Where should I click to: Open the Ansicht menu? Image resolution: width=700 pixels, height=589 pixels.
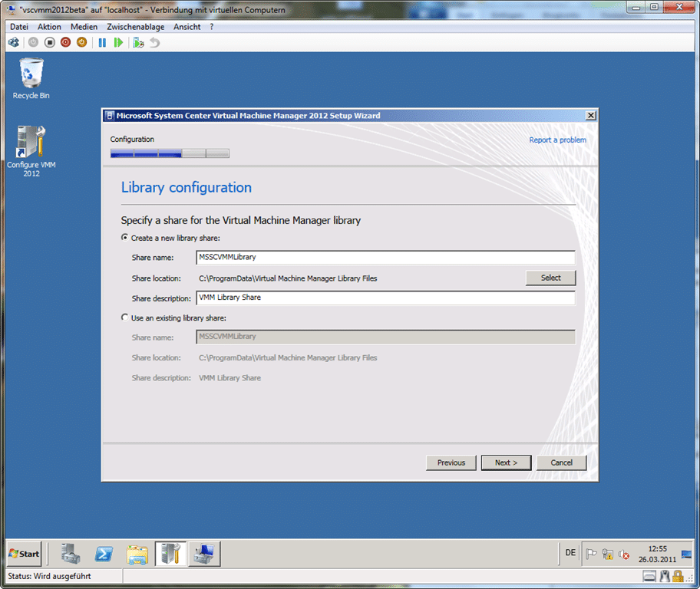pyautogui.click(x=187, y=27)
